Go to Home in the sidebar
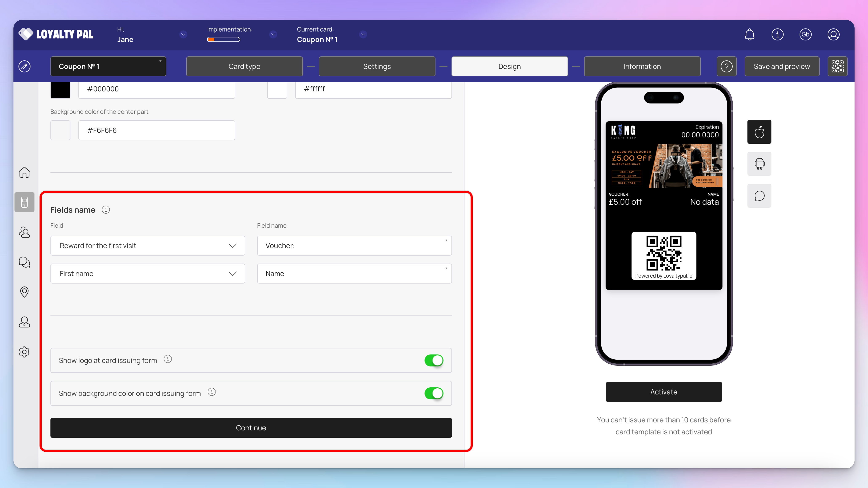 [x=24, y=172]
